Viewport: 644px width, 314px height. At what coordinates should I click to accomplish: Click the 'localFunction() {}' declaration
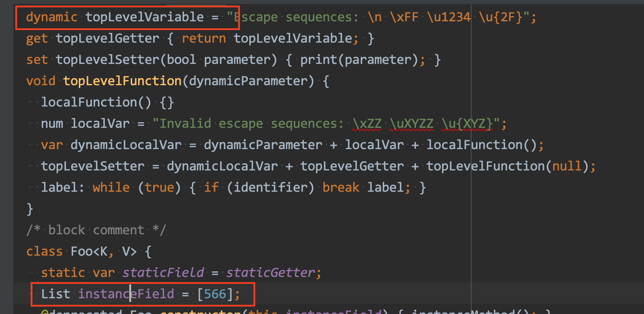pyautogui.click(x=107, y=102)
